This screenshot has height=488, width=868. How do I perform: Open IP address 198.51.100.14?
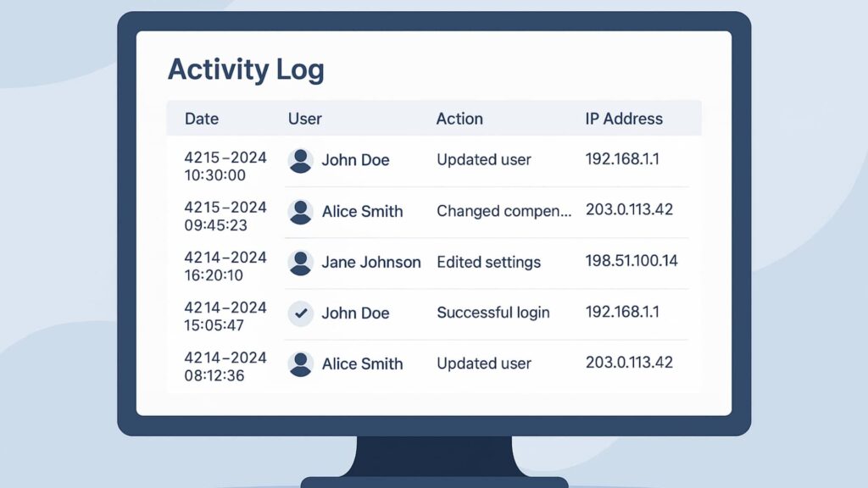tap(632, 261)
